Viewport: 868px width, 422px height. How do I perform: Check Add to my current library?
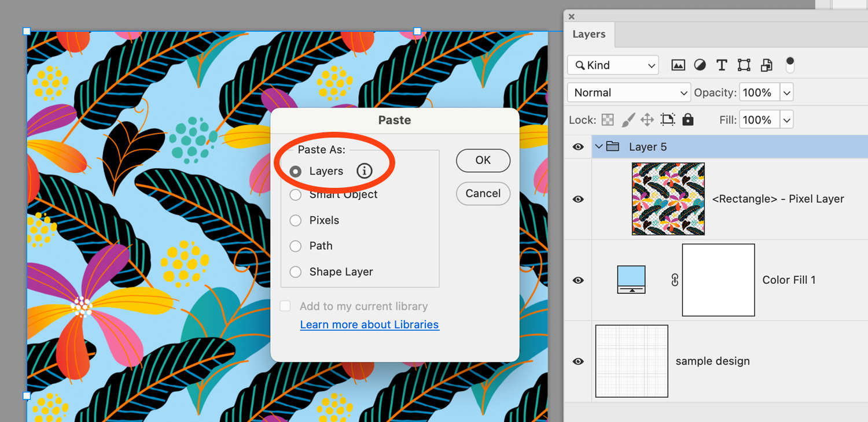(x=285, y=306)
